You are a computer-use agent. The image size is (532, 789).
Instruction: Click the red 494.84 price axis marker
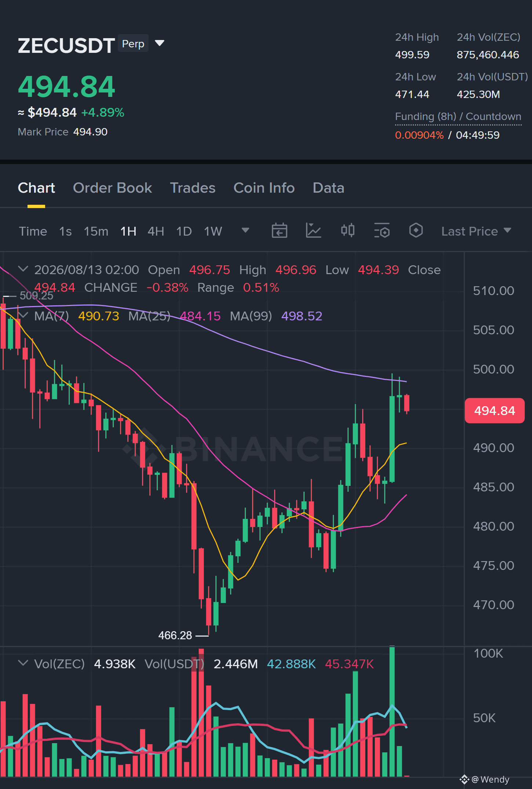point(494,411)
